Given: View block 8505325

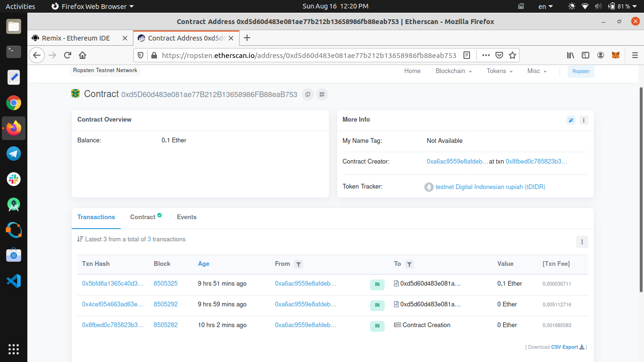Looking at the screenshot, I should 165,284.
